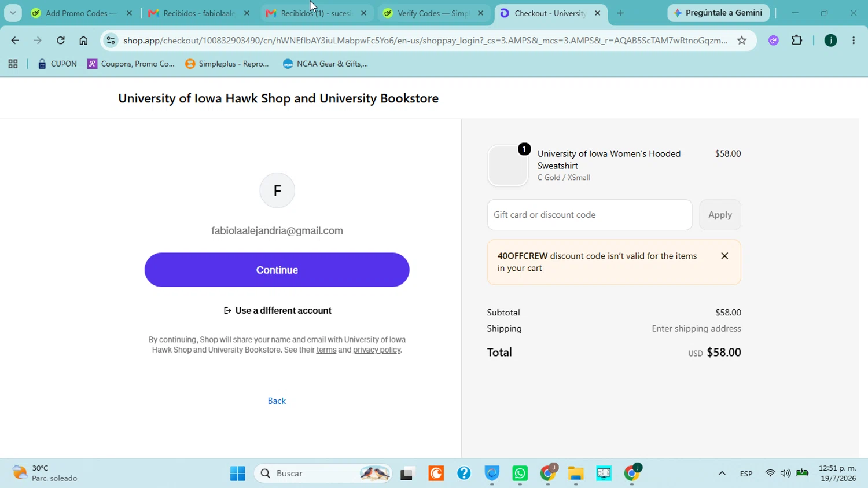Open the Shop terms link
This screenshot has width=868, height=488.
pos(326,350)
